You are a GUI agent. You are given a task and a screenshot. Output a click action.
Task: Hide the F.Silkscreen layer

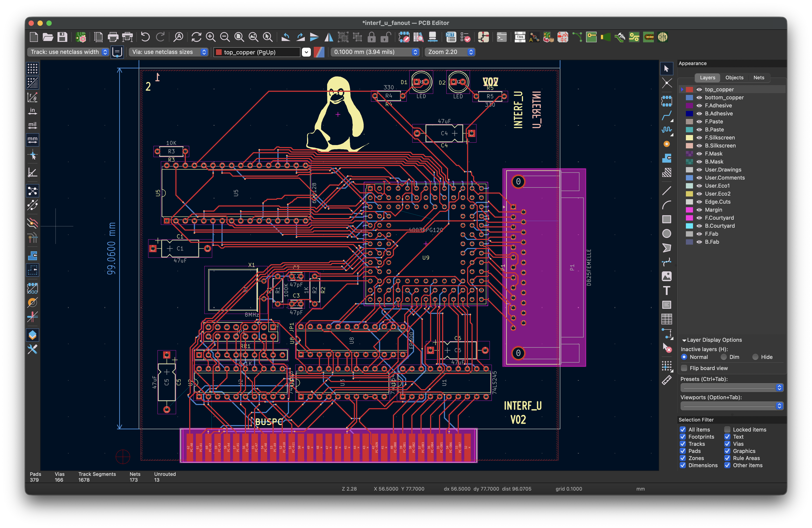pos(699,137)
